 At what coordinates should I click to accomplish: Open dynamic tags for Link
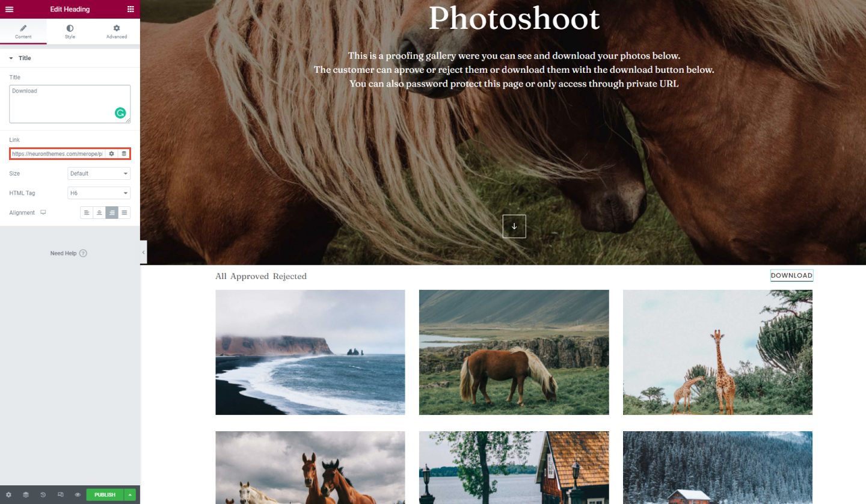[x=124, y=154]
